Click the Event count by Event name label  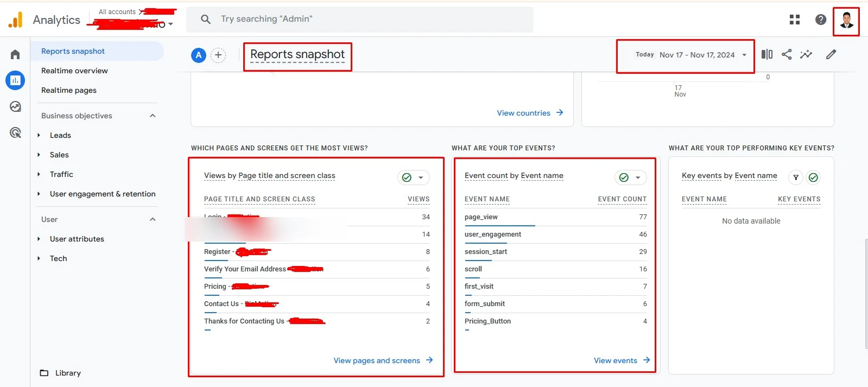[514, 175]
